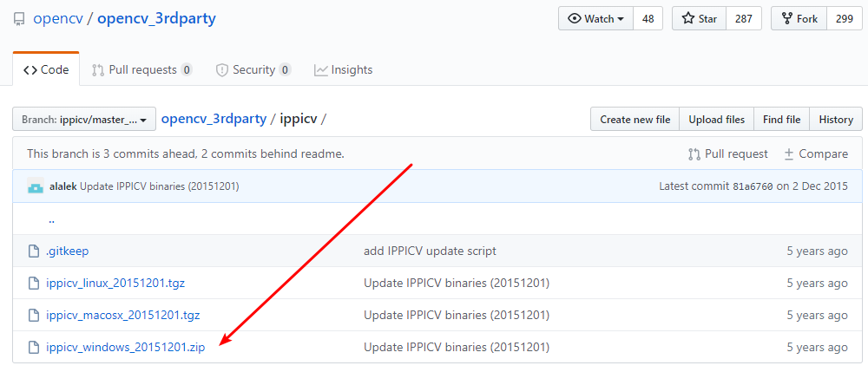Open the Security tab
The image size is (868, 372).
(253, 70)
